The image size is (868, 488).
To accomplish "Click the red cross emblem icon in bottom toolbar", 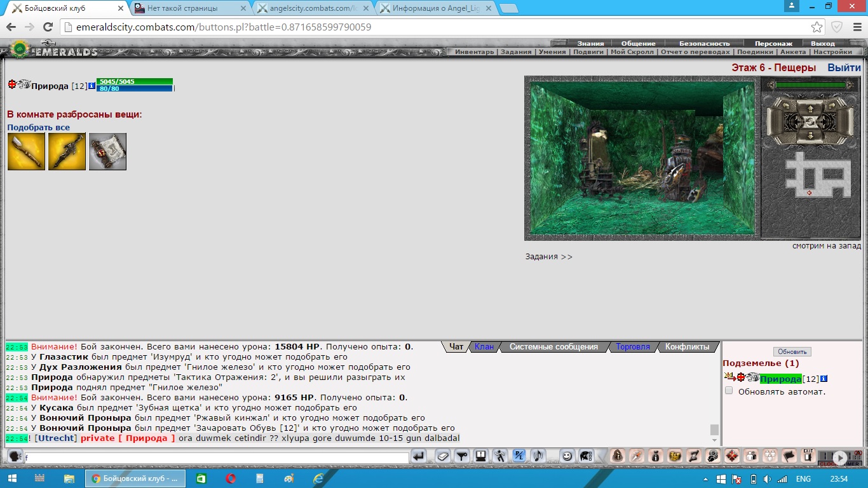I will [x=732, y=456].
